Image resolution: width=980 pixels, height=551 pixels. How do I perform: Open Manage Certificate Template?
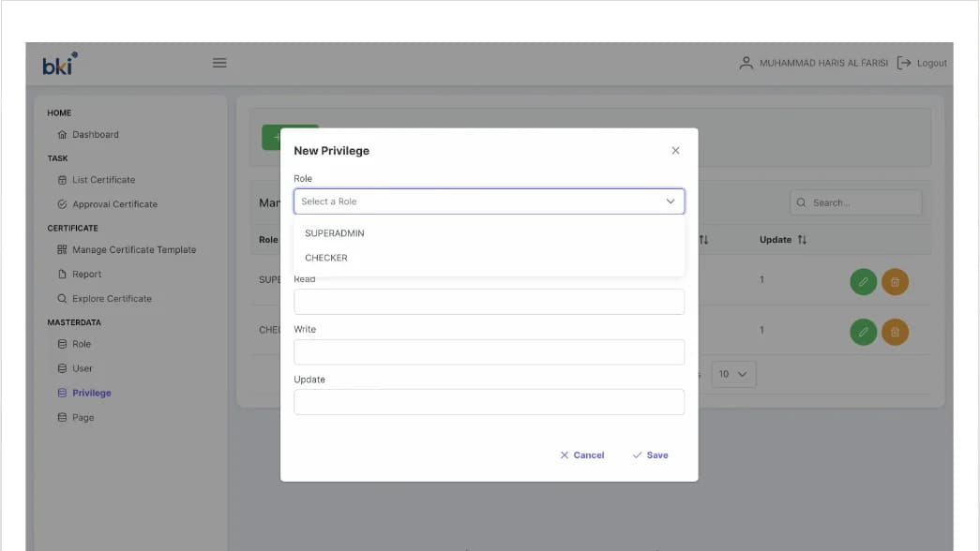(x=134, y=250)
